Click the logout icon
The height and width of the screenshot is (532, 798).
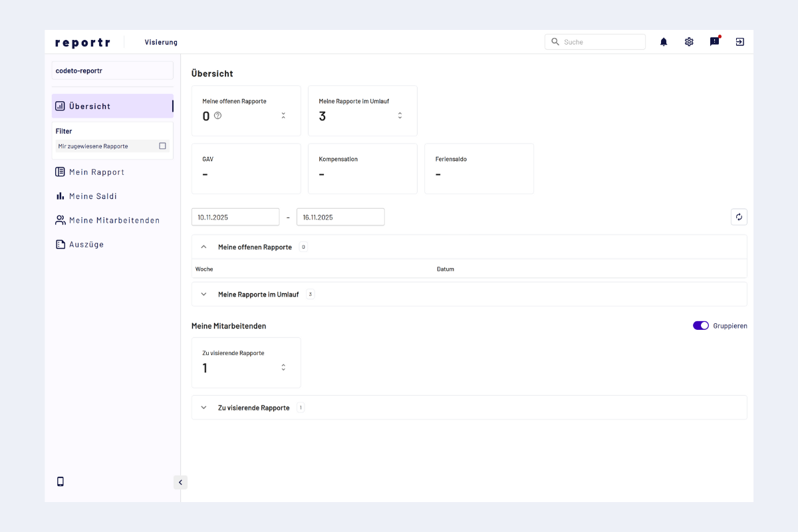[x=739, y=42]
